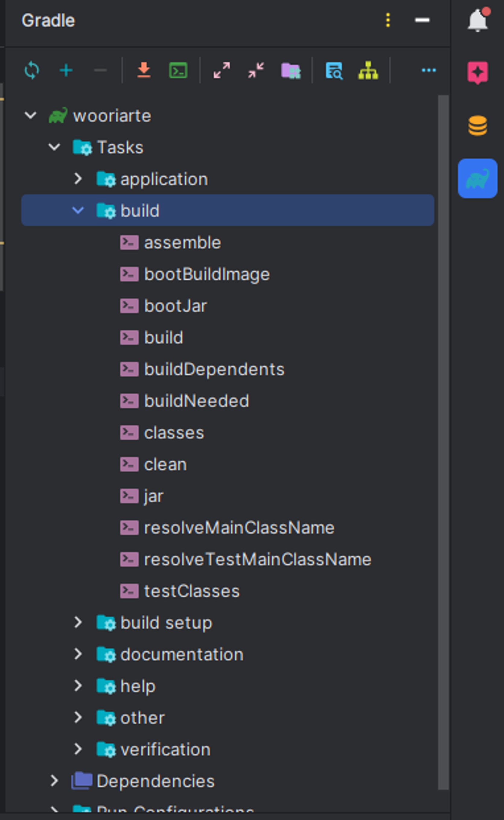The height and width of the screenshot is (820, 504).
Task: Click the yellow hierarchy diagram icon
Action: coord(368,70)
